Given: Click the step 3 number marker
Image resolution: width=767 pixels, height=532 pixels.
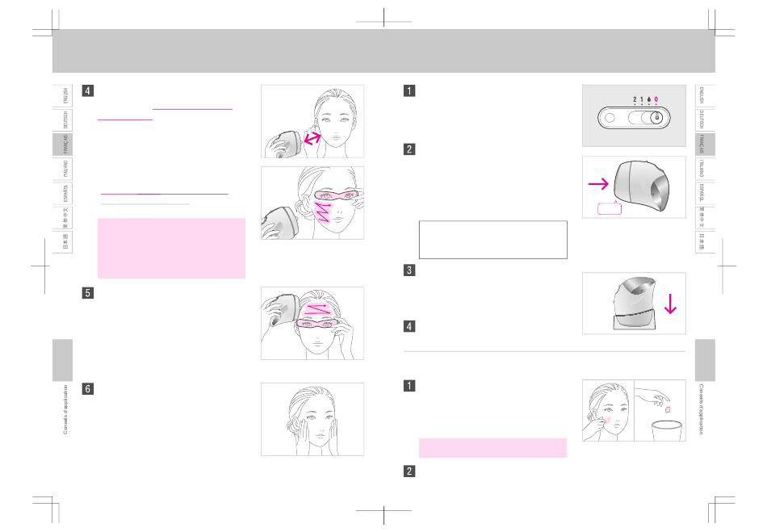Looking at the screenshot, I should 409,270.
